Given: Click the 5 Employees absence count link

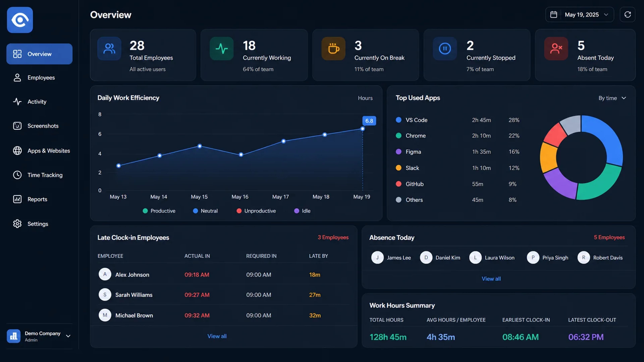Looking at the screenshot, I should pyautogui.click(x=609, y=237).
